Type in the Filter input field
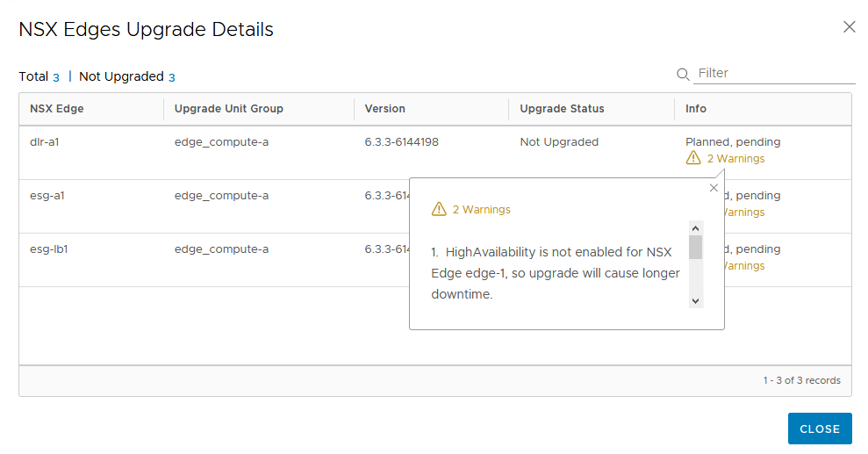The height and width of the screenshot is (454, 868). point(774,74)
